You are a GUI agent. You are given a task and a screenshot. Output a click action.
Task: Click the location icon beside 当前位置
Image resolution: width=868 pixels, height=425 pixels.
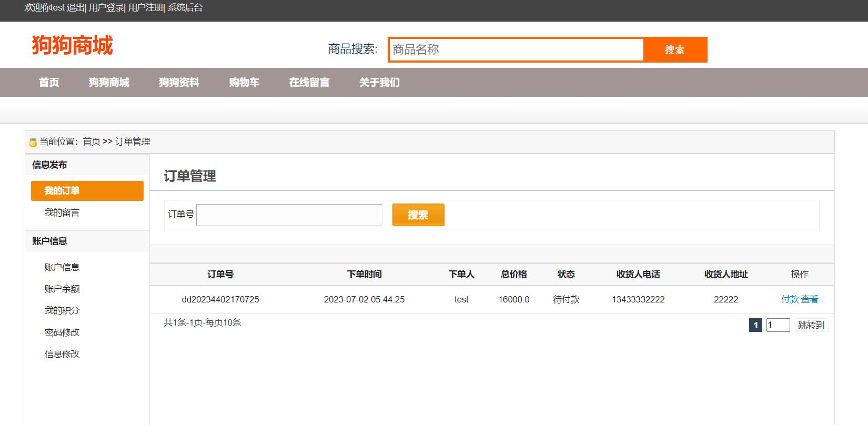click(x=33, y=142)
